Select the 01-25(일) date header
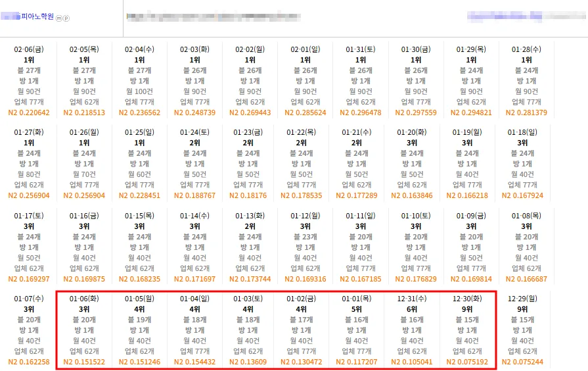Viewport: 588px width, 371px height. [139, 132]
